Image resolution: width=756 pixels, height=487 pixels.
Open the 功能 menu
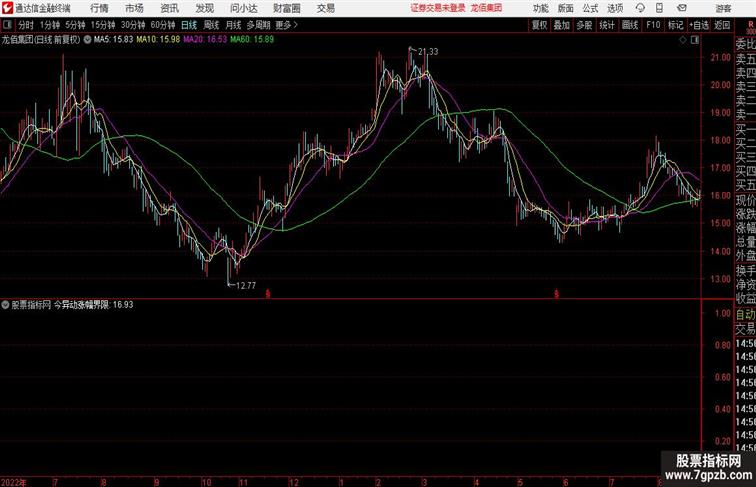pyautogui.click(x=540, y=8)
